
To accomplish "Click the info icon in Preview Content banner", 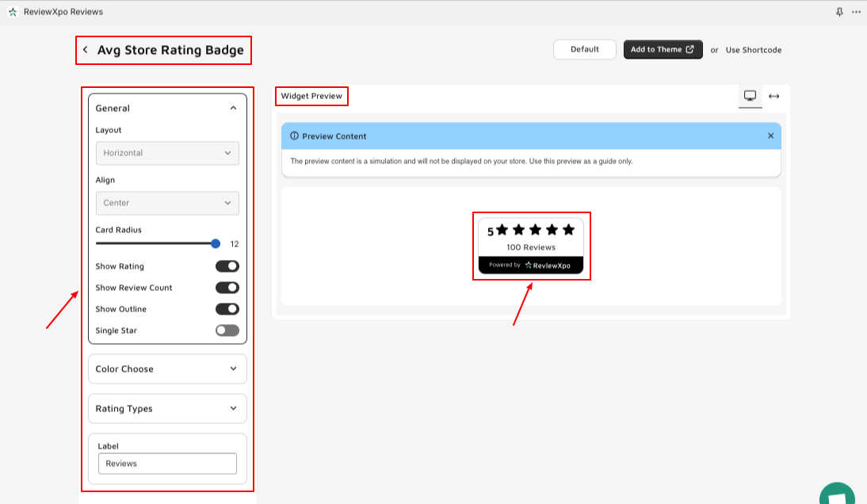I will [294, 136].
